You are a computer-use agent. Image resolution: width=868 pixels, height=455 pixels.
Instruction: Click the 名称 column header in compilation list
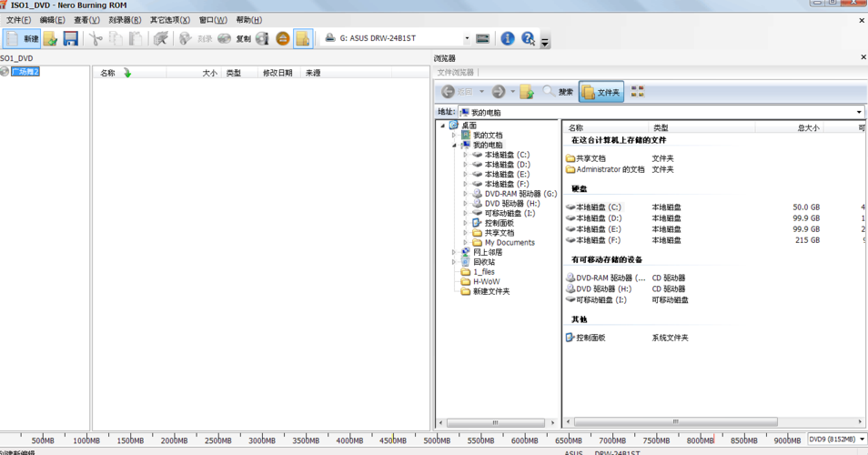point(107,73)
